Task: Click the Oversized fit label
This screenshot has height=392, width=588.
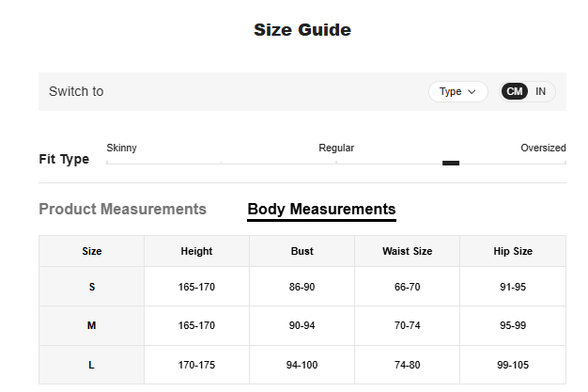Action: (x=543, y=148)
